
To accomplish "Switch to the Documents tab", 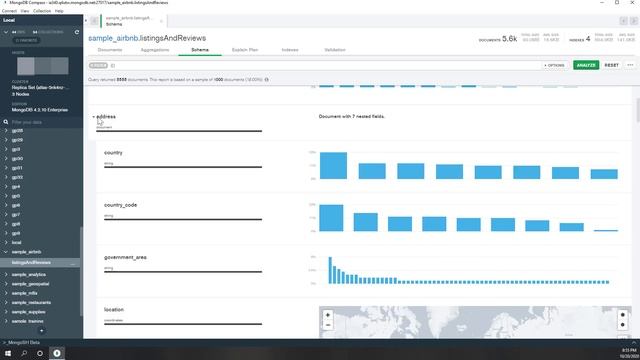I will coord(110,50).
